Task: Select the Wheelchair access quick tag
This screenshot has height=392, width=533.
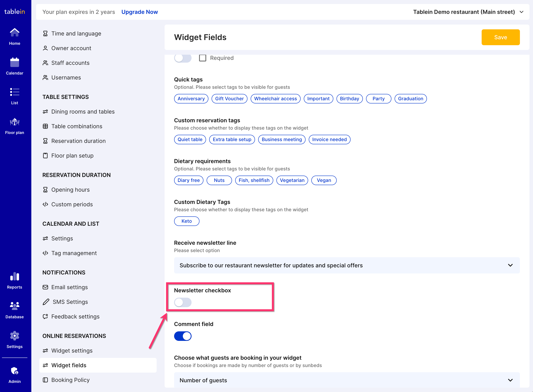Action: click(x=275, y=99)
